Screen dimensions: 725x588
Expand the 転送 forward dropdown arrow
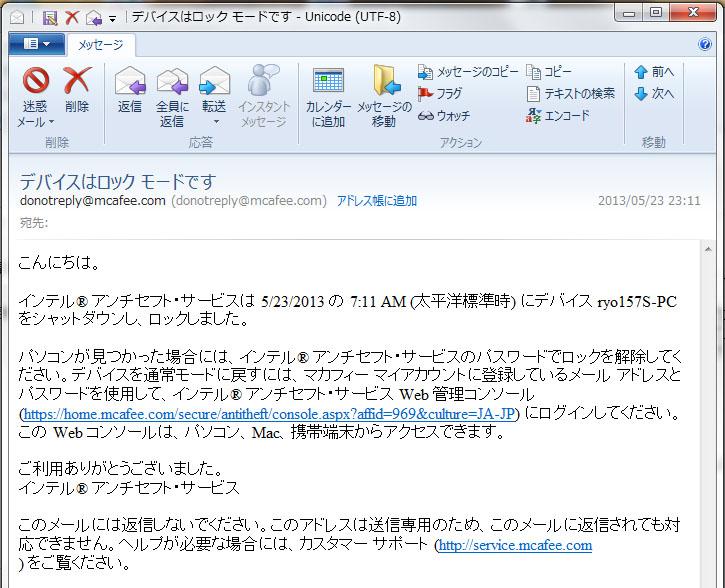215,122
